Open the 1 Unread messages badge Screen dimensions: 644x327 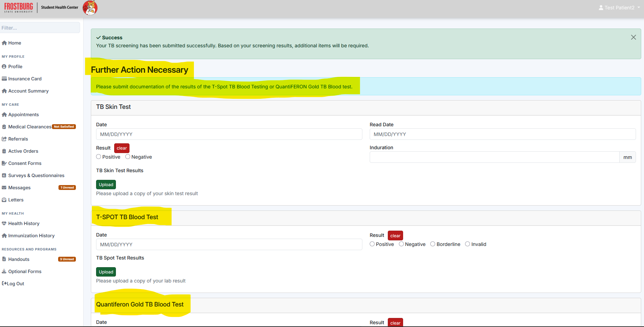pos(67,188)
